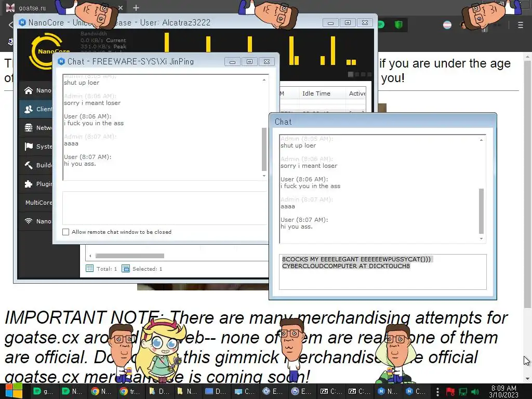Viewport: 532px width, 399px height.
Task: Open the System flag item in sidebar
Action: click(x=36, y=146)
